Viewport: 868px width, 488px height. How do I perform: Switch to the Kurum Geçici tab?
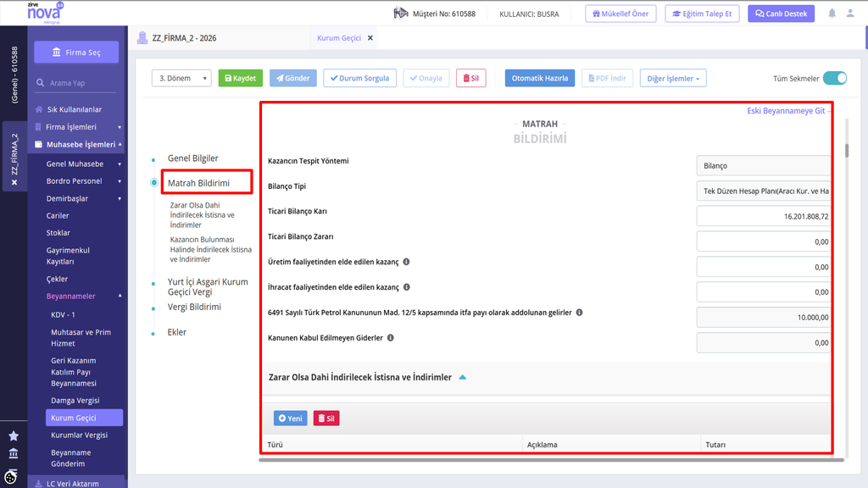pyautogui.click(x=339, y=37)
